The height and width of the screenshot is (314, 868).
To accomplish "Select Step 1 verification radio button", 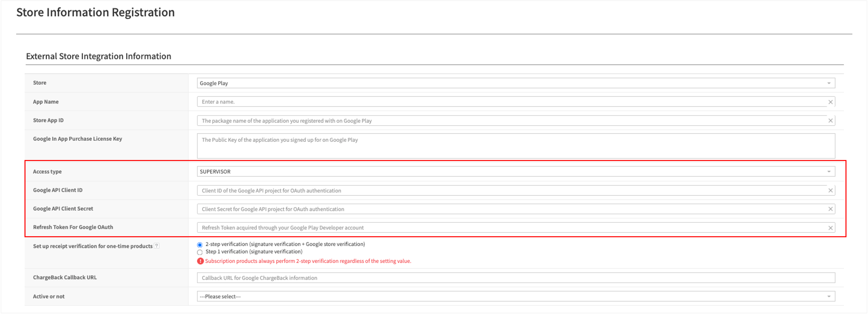I will tap(200, 252).
